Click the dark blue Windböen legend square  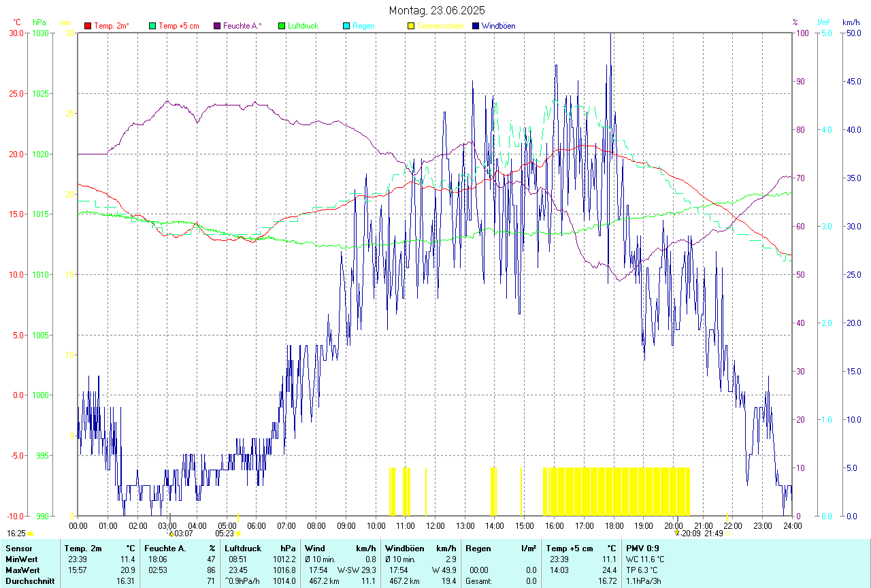(476, 26)
